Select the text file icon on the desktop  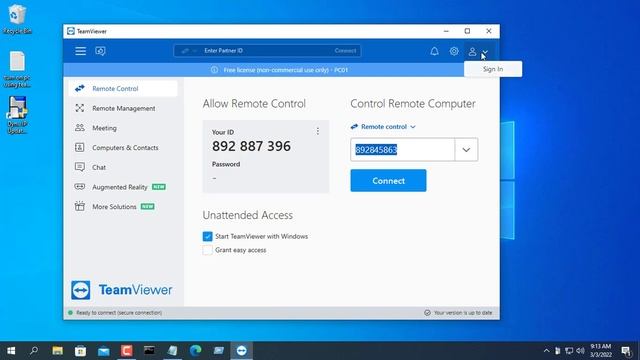pos(17,69)
